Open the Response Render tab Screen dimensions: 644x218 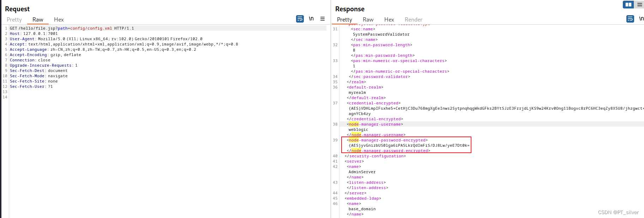(413, 20)
